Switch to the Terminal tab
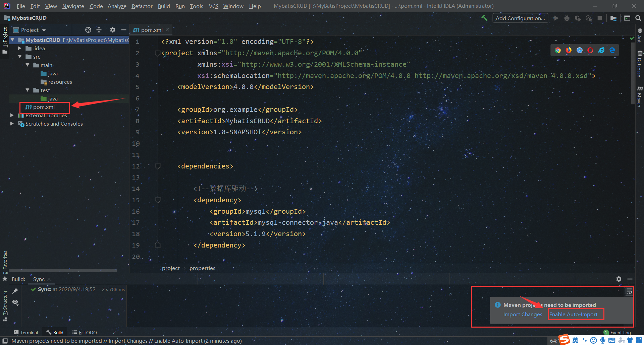The width and height of the screenshot is (644, 345). coord(26,332)
